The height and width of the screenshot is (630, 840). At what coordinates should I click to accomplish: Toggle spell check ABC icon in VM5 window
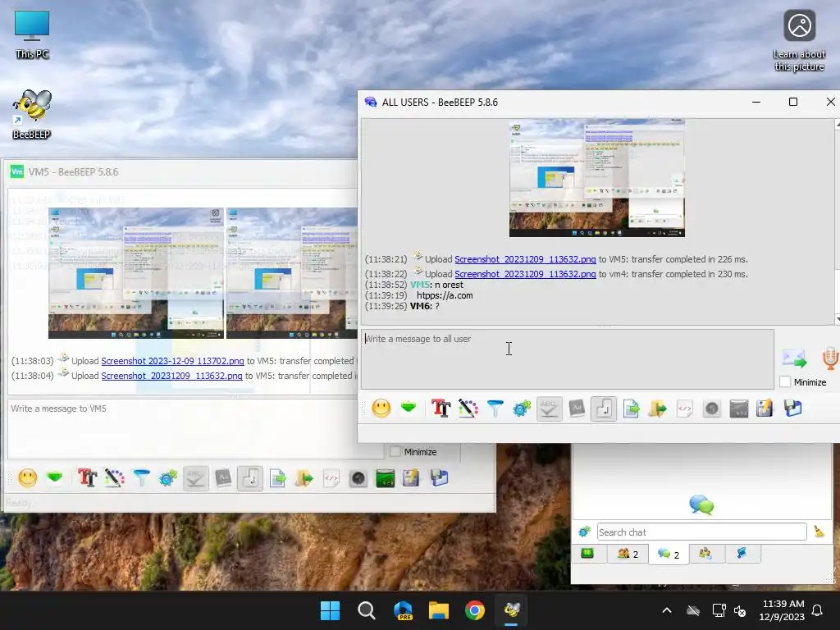pyautogui.click(x=195, y=478)
